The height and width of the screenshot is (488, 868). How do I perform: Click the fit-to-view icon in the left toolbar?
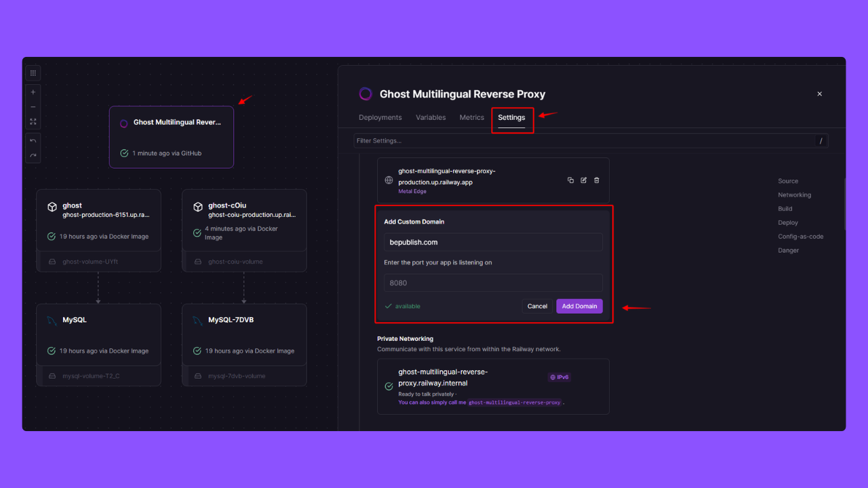click(33, 121)
